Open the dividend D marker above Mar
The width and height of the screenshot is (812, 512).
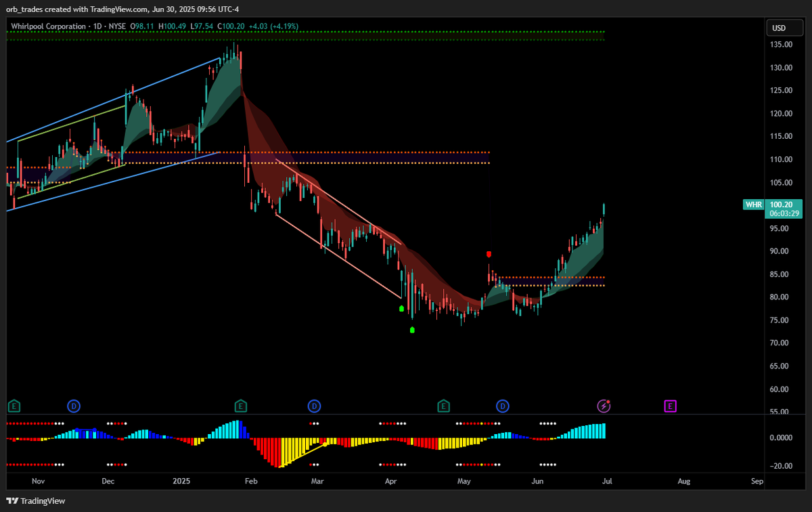click(314, 406)
